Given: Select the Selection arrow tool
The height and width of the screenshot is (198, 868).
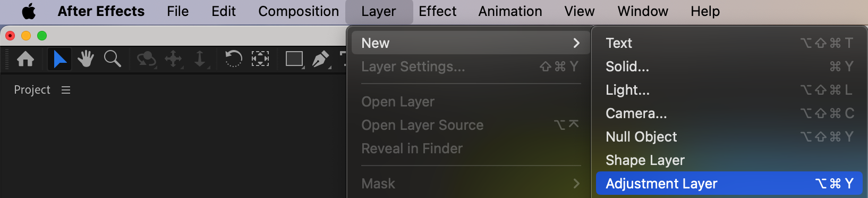Looking at the screenshot, I should [59, 59].
